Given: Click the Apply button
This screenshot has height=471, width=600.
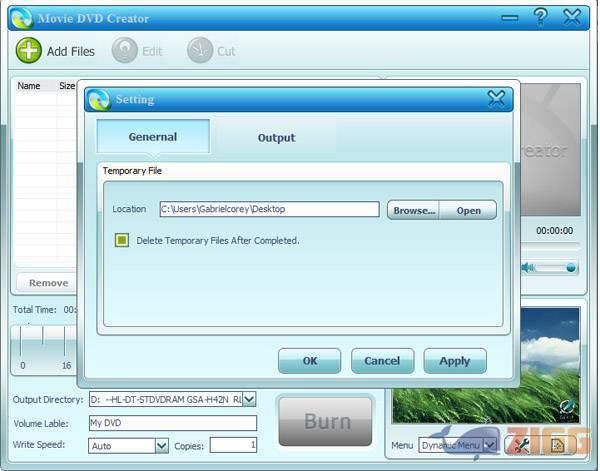Looking at the screenshot, I should 455,360.
